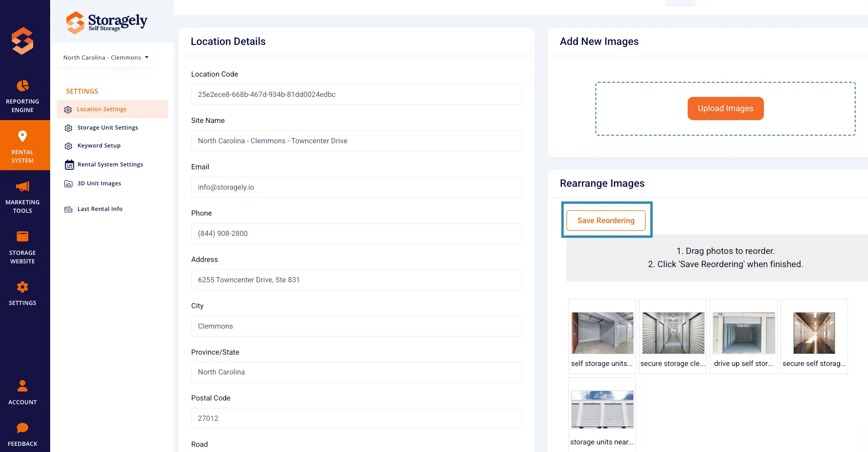Open the Reporting Engine pie chart icon
Screen dimensions: 868x452
[x=23, y=86]
